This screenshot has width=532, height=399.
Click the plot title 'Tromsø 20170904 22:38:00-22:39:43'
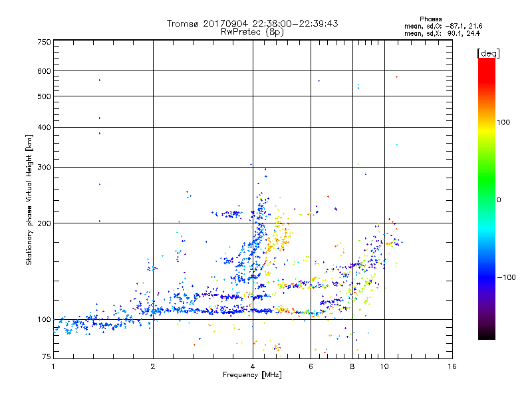pyautogui.click(x=252, y=23)
